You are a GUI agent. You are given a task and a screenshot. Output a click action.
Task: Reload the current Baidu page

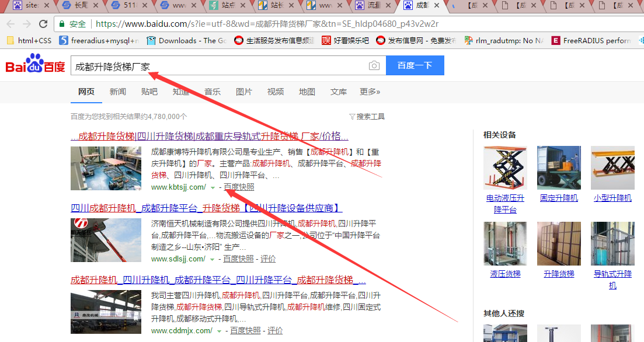click(43, 24)
